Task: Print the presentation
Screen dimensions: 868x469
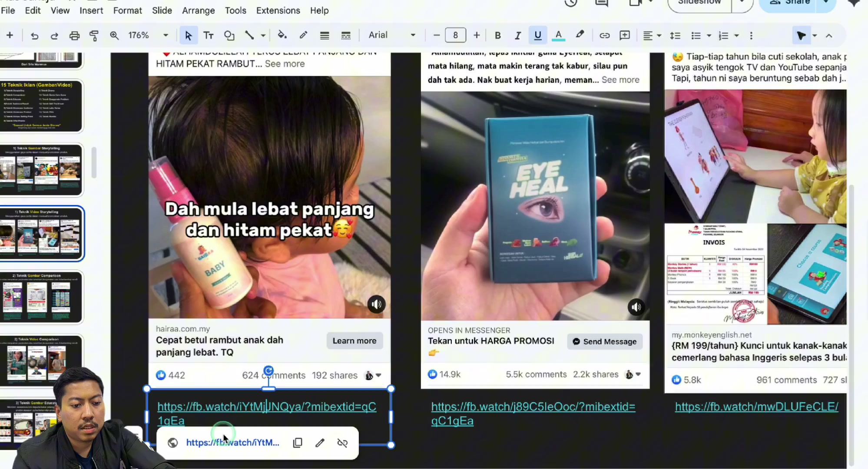Action: [74, 35]
